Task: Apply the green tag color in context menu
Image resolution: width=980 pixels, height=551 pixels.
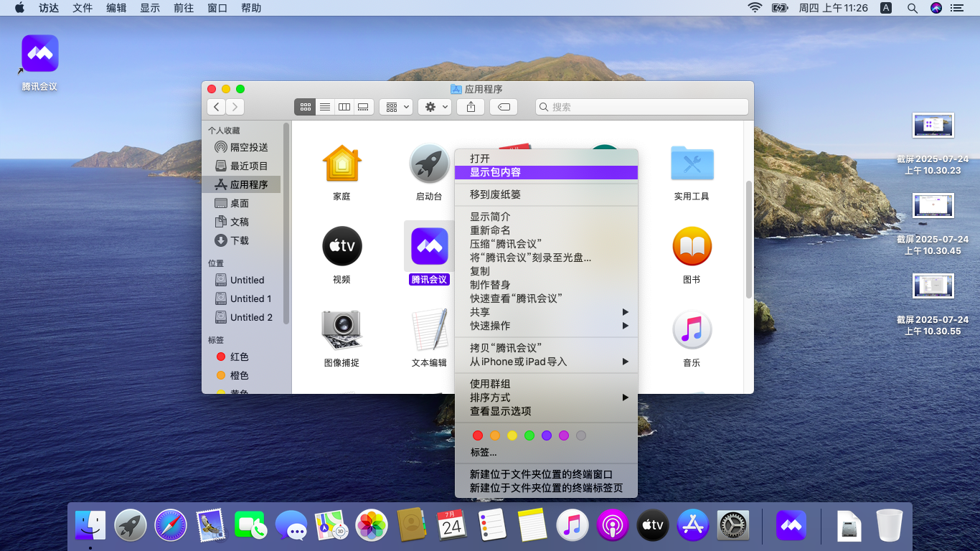Action: pyautogui.click(x=529, y=435)
